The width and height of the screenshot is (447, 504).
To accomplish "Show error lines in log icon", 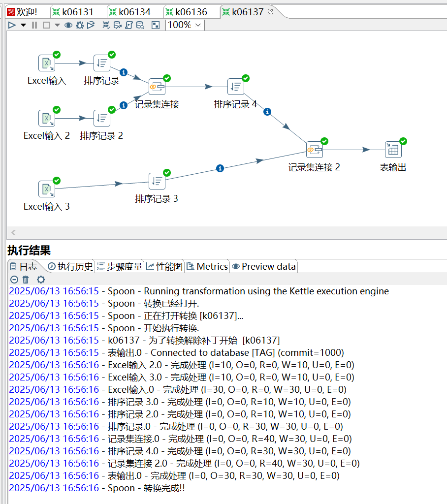I will (x=14, y=280).
